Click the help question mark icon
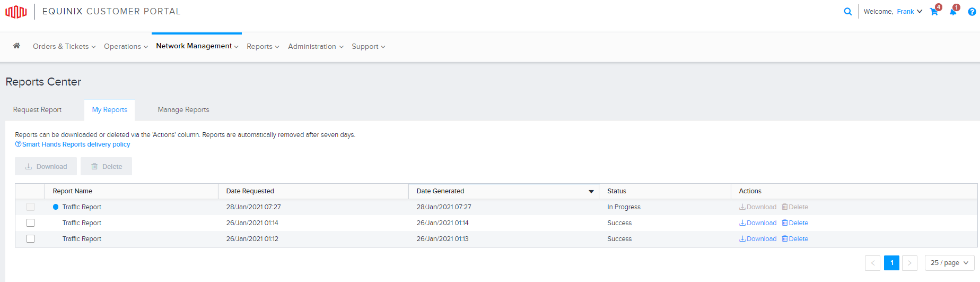 (x=972, y=12)
